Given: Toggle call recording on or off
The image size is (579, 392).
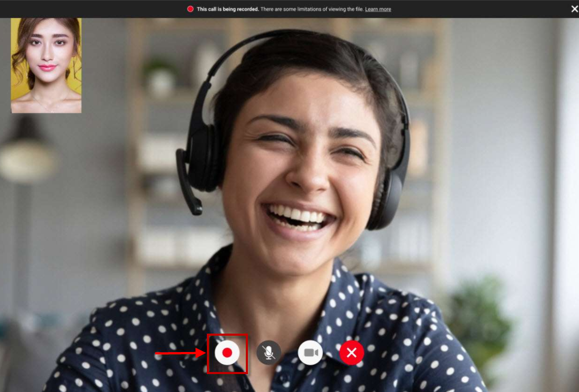Looking at the screenshot, I should (x=227, y=353).
